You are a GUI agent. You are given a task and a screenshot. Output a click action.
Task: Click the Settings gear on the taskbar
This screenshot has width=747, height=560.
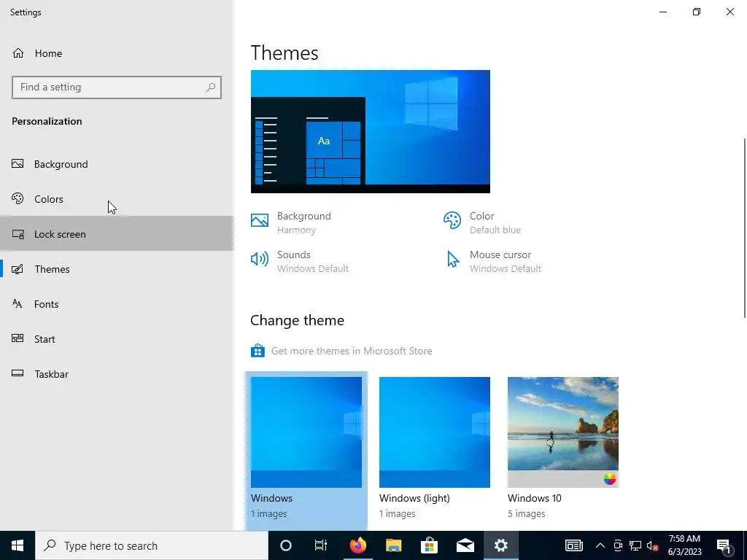click(500, 545)
